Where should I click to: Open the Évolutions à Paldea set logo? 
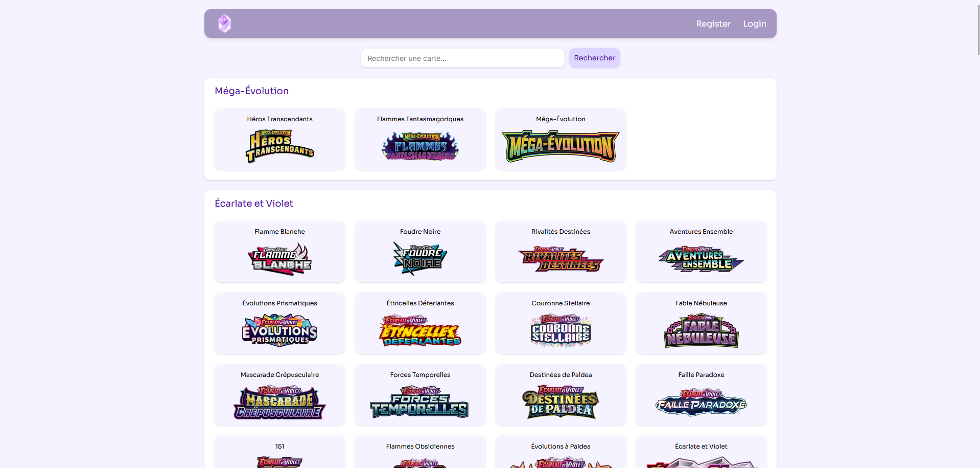click(x=561, y=462)
